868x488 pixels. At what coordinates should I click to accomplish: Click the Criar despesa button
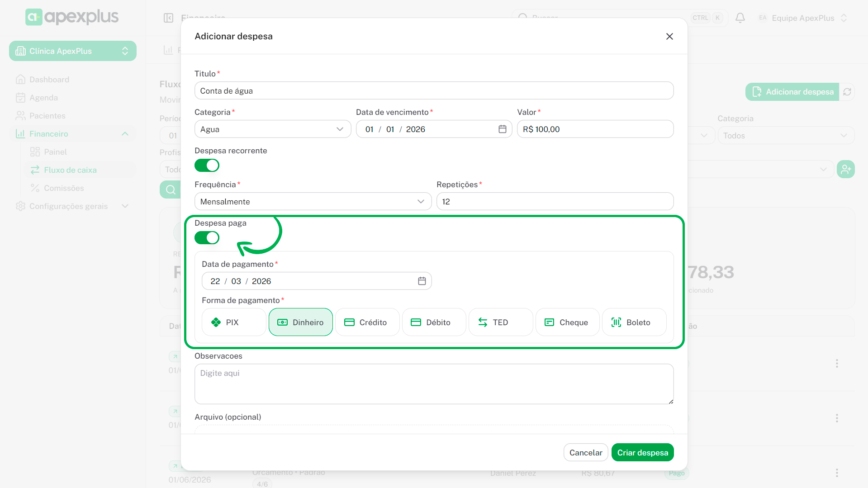click(x=642, y=452)
